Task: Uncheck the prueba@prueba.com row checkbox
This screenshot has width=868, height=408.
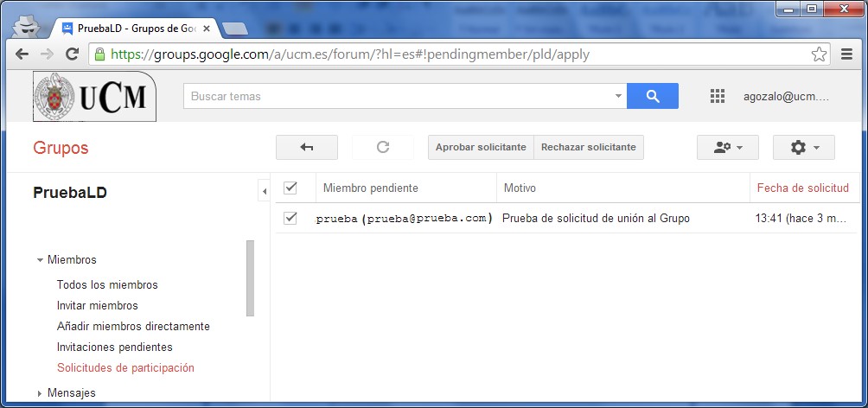Action: (x=290, y=218)
